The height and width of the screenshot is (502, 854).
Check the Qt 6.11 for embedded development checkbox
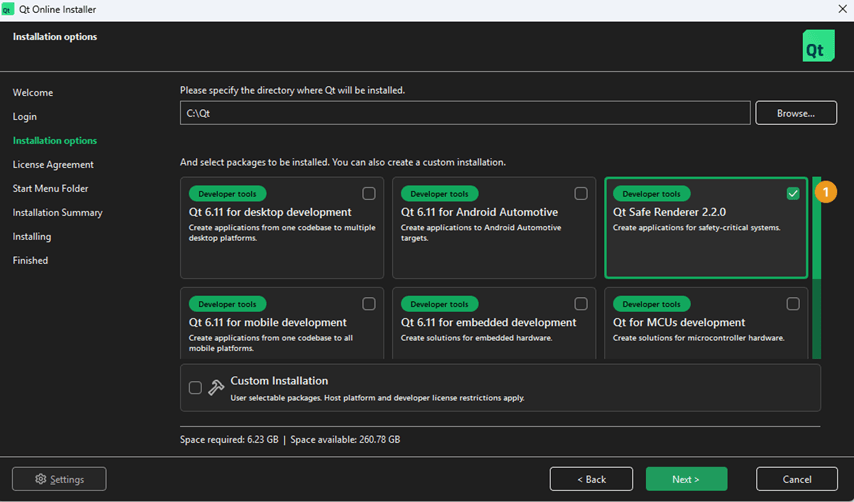pyautogui.click(x=581, y=304)
